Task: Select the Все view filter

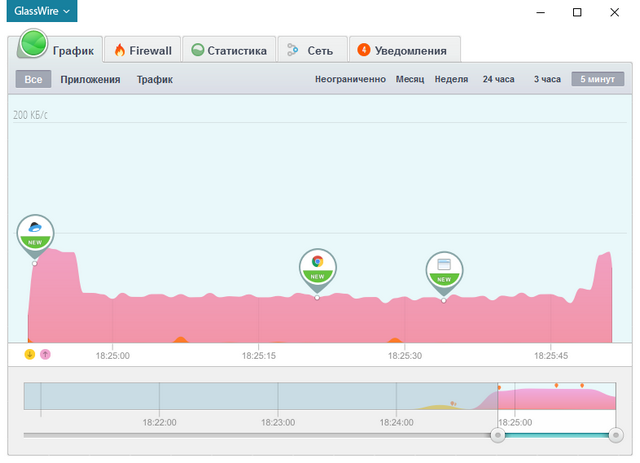Action: coord(33,80)
